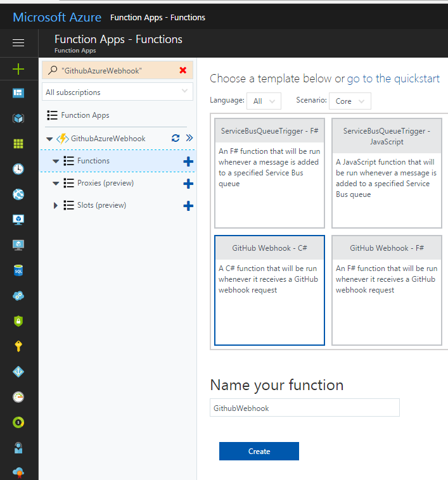Clear search with the red X
Viewport: 448px width, 480px height.
[x=183, y=70]
